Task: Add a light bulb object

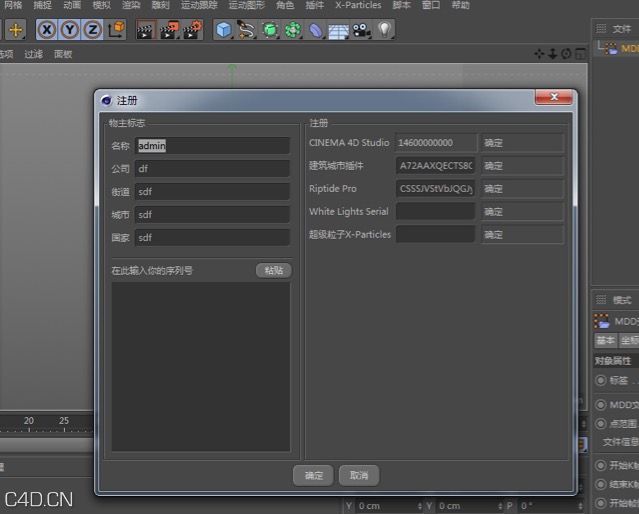Action: click(x=384, y=30)
